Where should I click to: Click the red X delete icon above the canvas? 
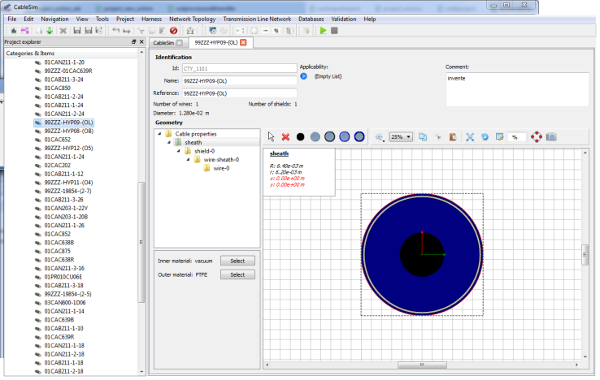(285, 137)
